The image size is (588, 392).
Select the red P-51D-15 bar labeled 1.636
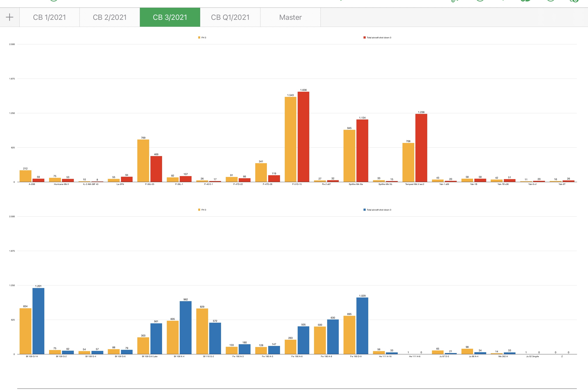tap(303, 137)
